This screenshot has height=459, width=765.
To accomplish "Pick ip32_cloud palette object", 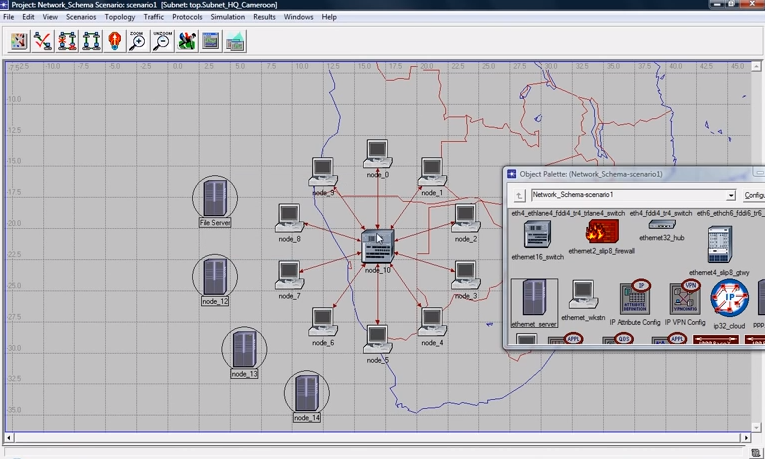I will [729, 298].
